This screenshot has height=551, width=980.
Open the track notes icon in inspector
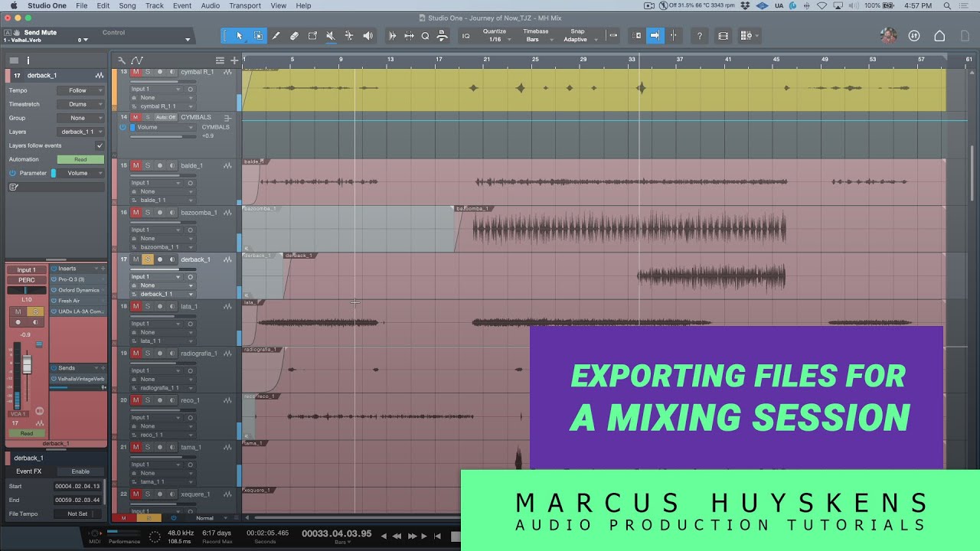[13, 187]
